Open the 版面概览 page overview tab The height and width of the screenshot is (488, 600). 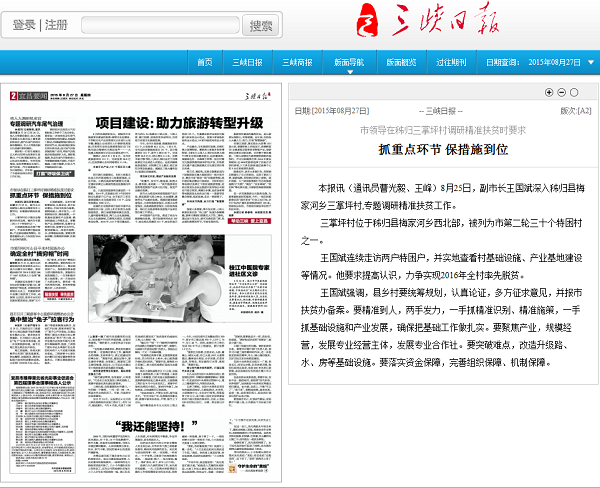pos(401,62)
